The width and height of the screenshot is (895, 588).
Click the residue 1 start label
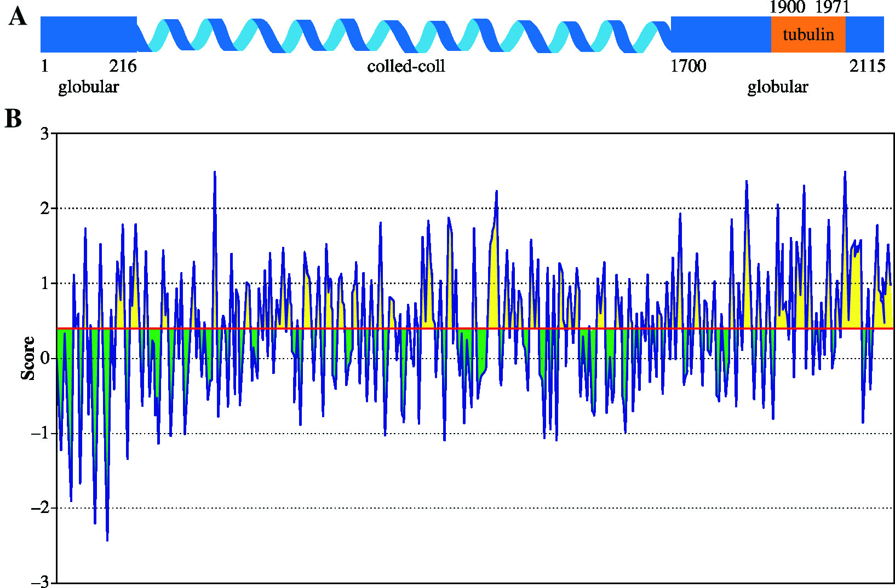point(45,66)
